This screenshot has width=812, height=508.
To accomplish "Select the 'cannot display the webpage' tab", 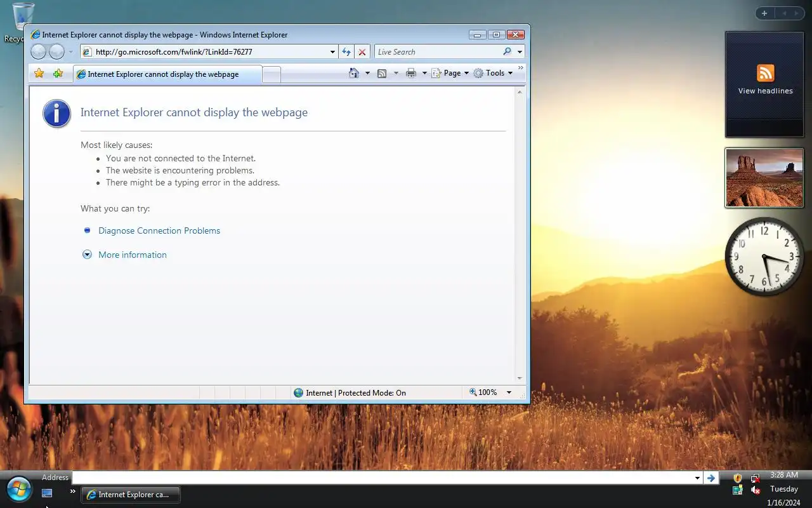I will point(167,74).
